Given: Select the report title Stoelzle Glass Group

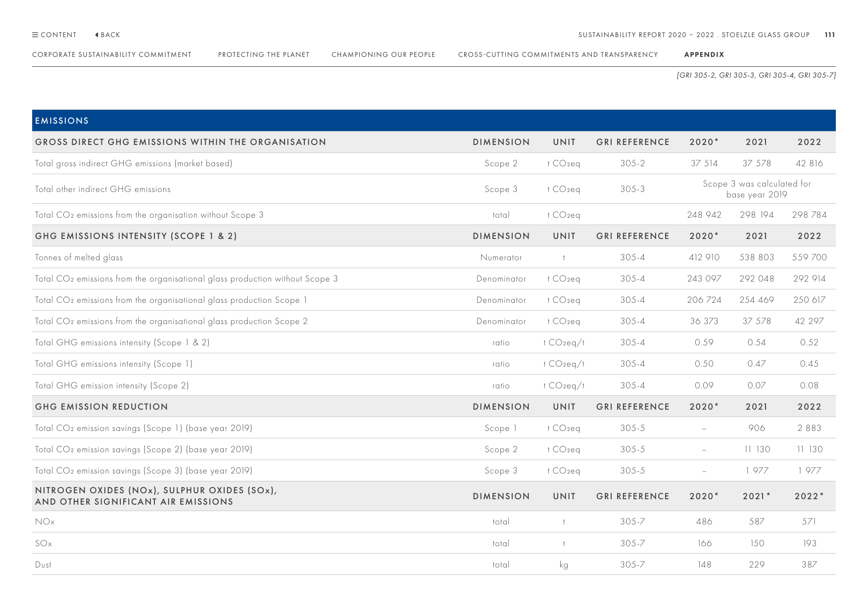Looking at the screenshot, I should tap(766, 35).
